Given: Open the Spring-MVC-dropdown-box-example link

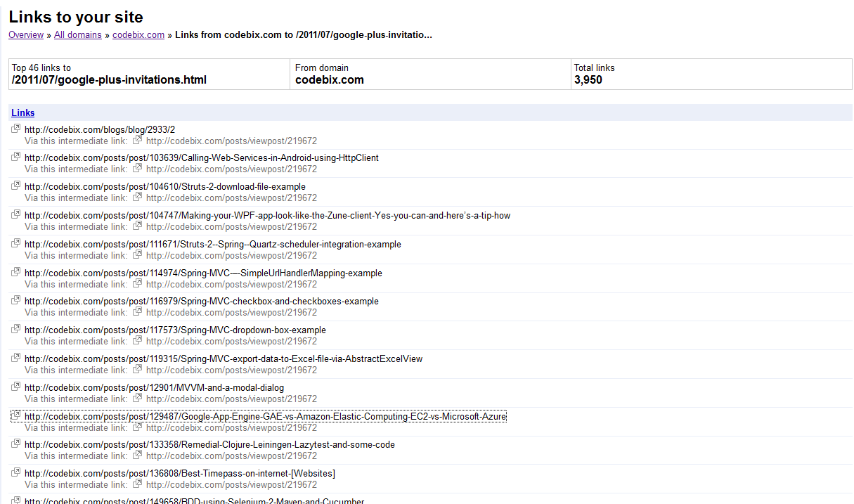Looking at the screenshot, I should [176, 330].
